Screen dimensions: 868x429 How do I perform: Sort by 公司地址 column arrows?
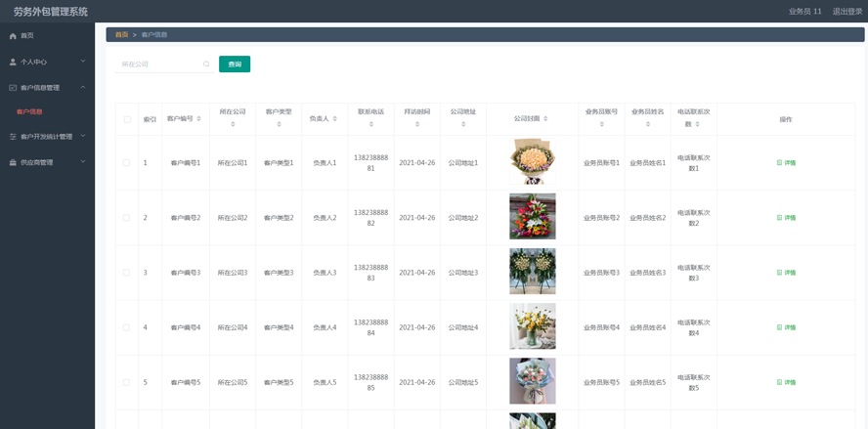point(462,124)
